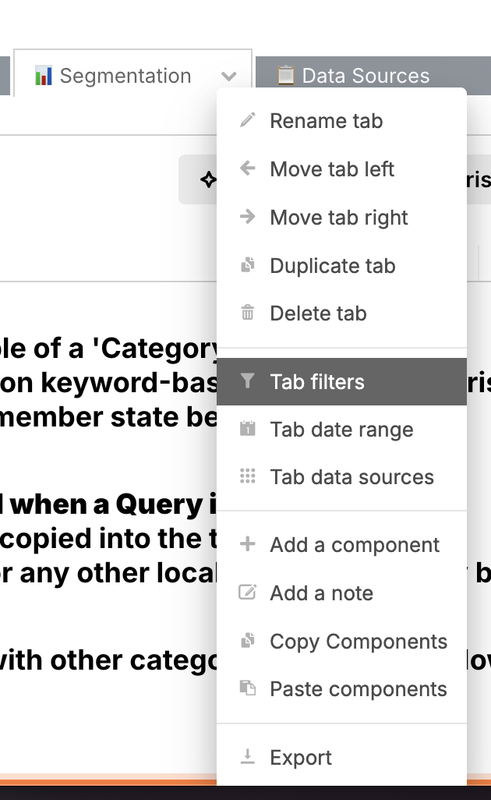The height and width of the screenshot is (800, 491).
Task: Collapse the Segmentation tab dropdown chevron
Action: pos(229,76)
